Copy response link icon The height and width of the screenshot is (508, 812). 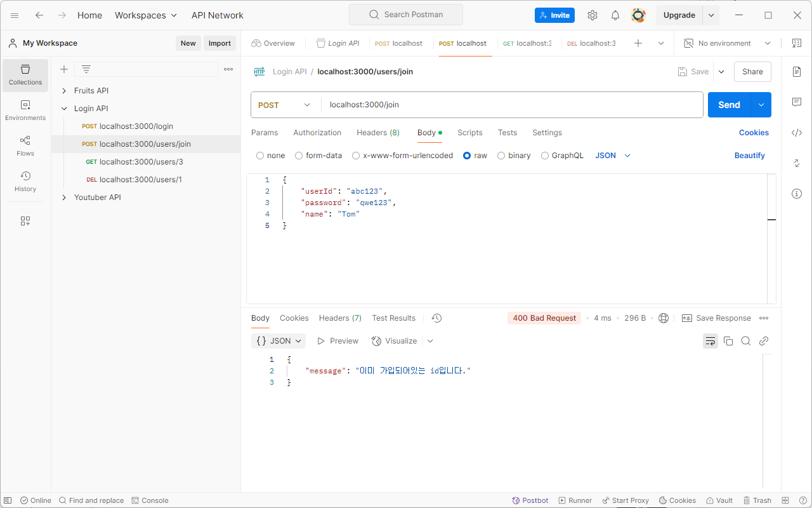[764, 341]
